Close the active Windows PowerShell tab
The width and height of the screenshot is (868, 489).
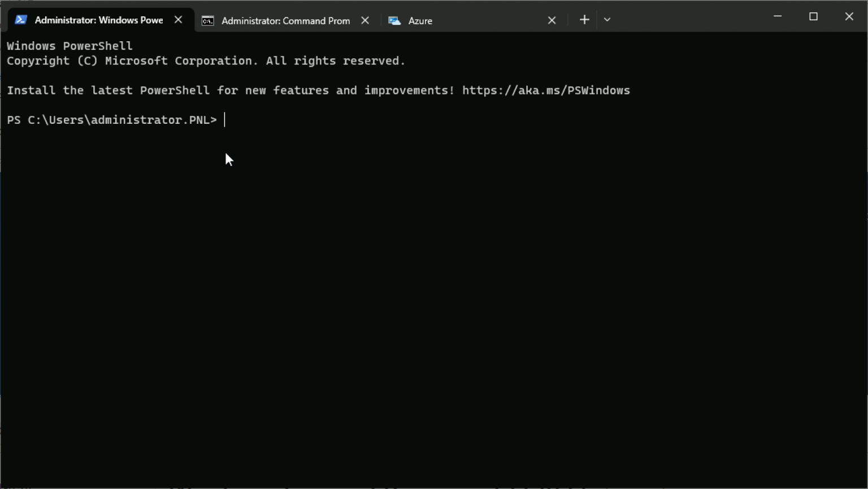178,19
